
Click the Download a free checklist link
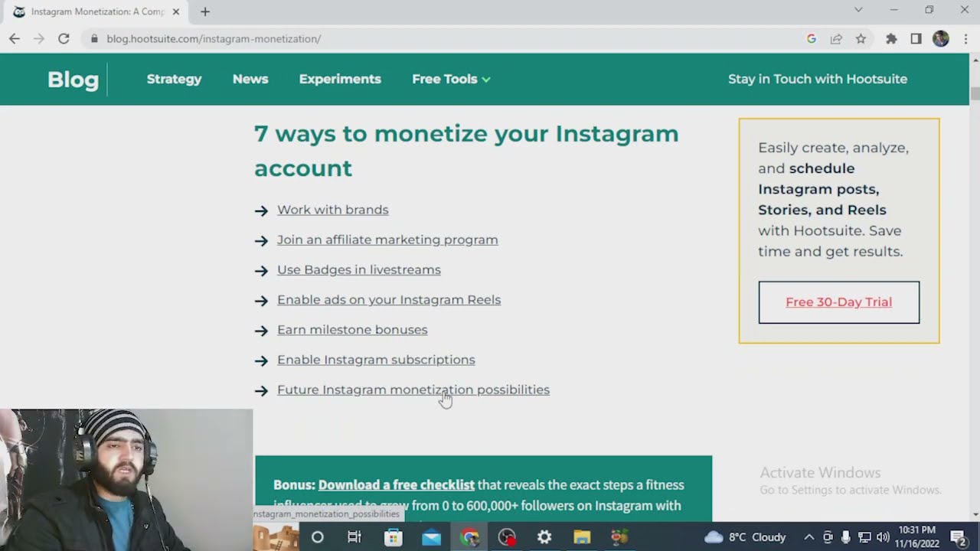pyautogui.click(x=396, y=484)
